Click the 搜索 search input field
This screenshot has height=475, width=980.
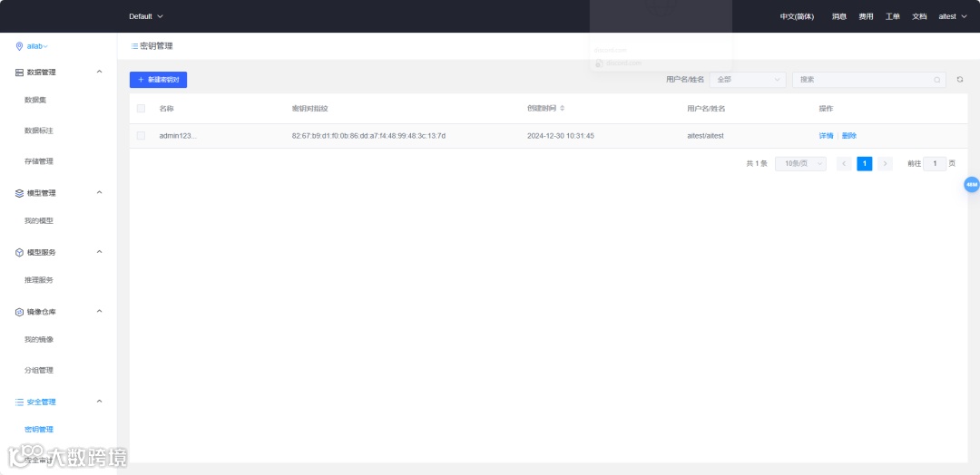(x=868, y=80)
